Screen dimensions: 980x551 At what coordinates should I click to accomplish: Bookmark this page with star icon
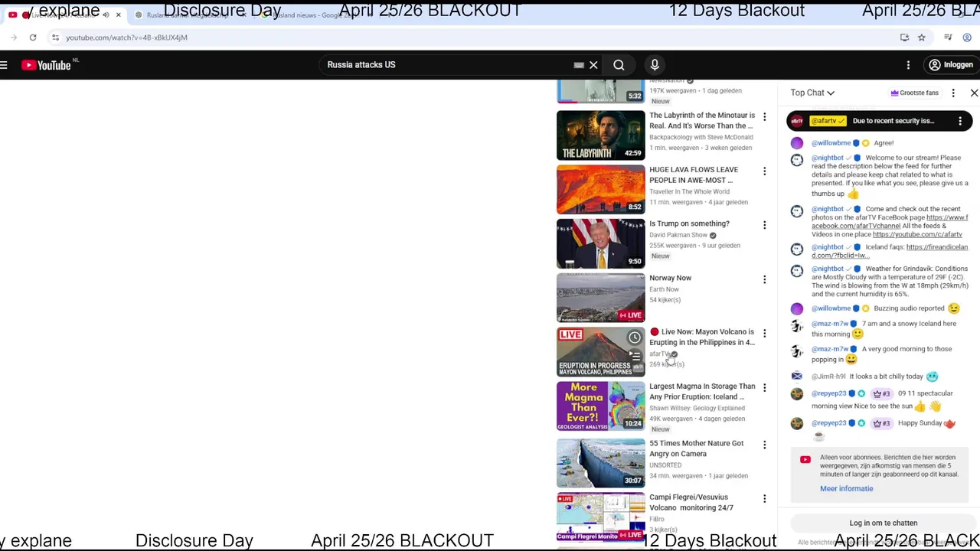(x=922, y=37)
